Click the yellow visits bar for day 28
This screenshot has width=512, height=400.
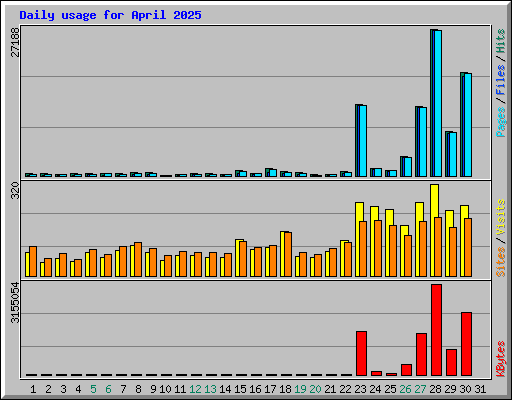[434, 201]
